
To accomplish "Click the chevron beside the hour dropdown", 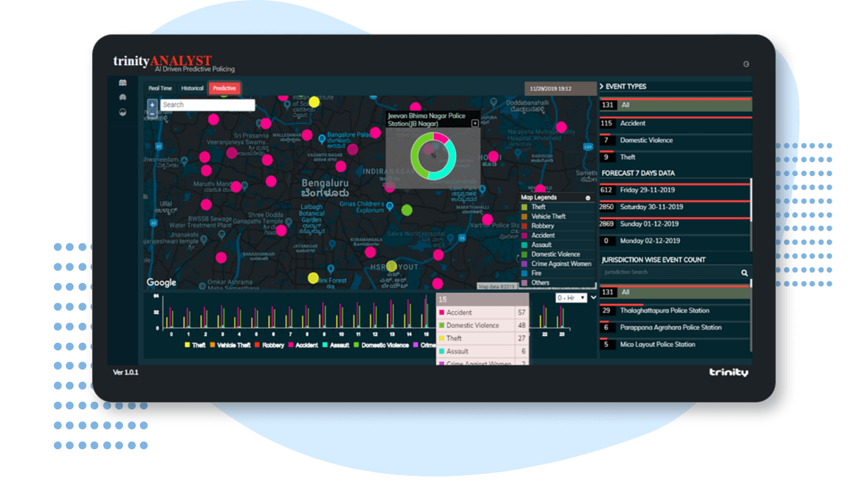I will pyautogui.click(x=593, y=297).
